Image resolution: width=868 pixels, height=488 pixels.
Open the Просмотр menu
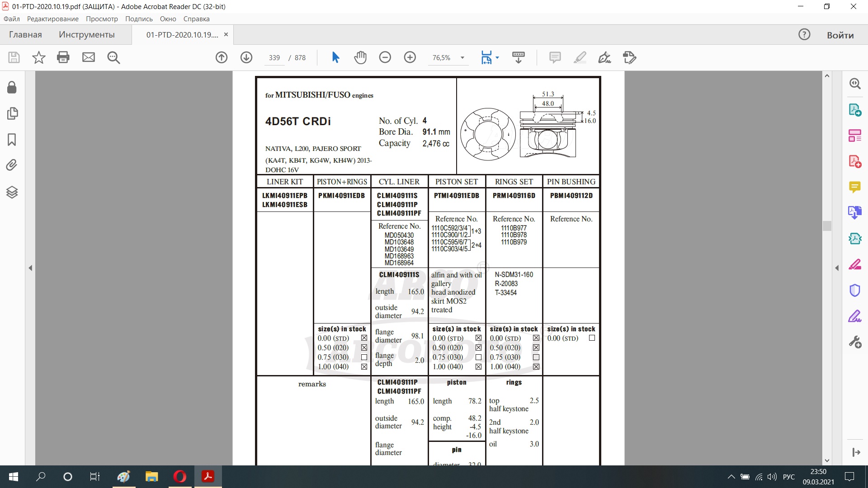coord(102,19)
